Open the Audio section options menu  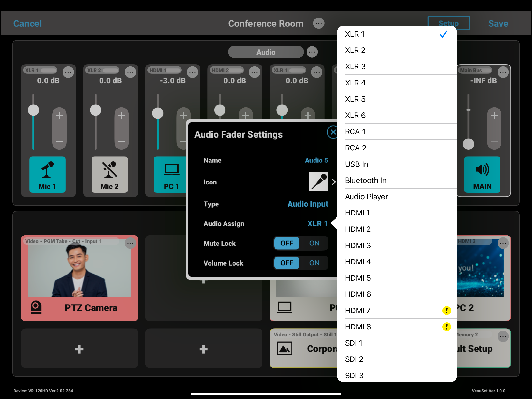[312, 52]
